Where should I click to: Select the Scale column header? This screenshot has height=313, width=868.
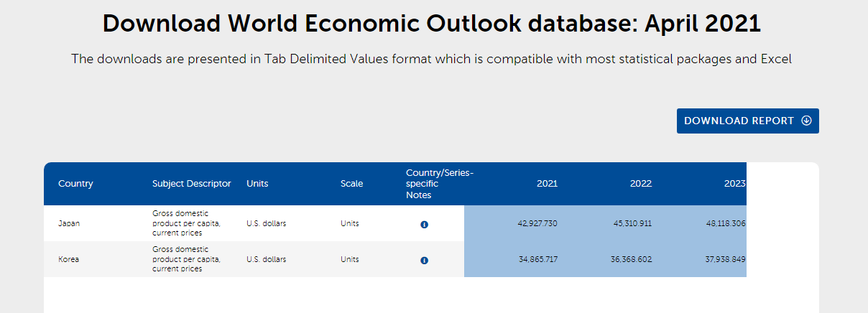coord(351,184)
